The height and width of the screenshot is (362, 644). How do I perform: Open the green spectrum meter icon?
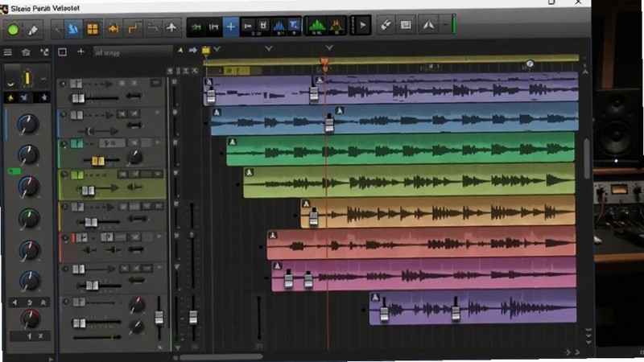click(x=316, y=27)
